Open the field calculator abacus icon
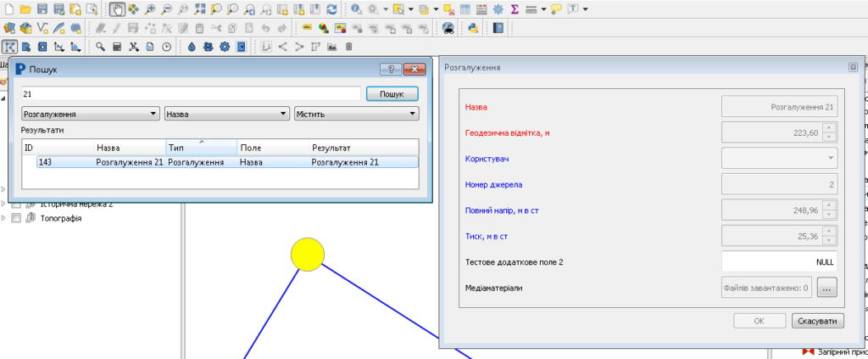This screenshot has width=868, height=359. 481,8
